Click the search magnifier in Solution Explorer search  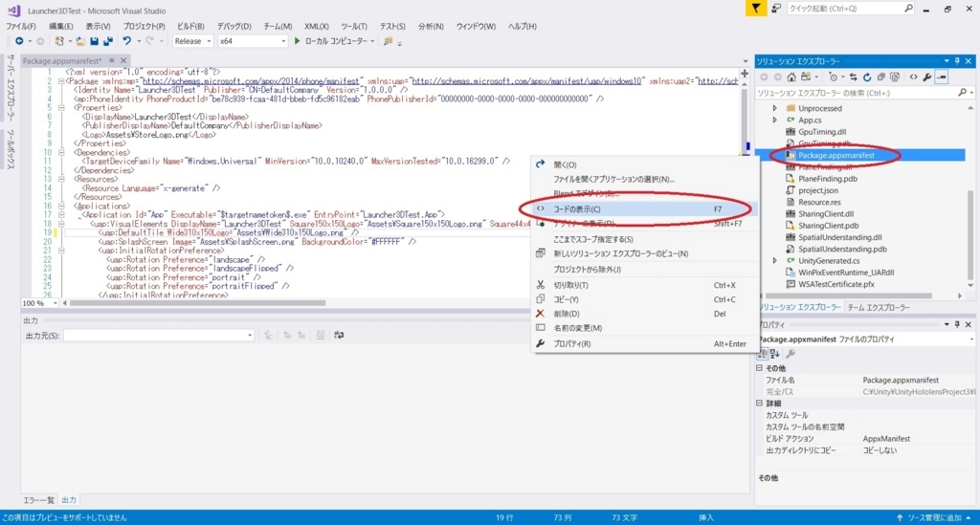click(x=962, y=93)
